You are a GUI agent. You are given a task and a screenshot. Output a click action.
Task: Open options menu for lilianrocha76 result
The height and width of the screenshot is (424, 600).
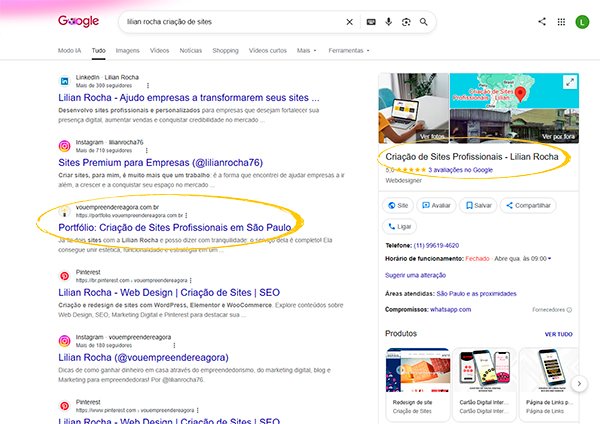tap(147, 151)
